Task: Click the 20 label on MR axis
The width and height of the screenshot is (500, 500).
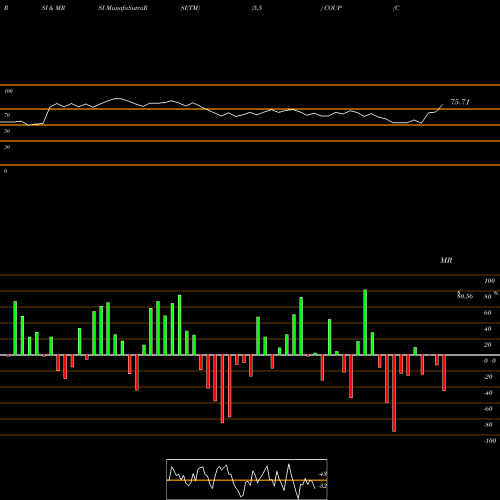Action: (x=488, y=345)
